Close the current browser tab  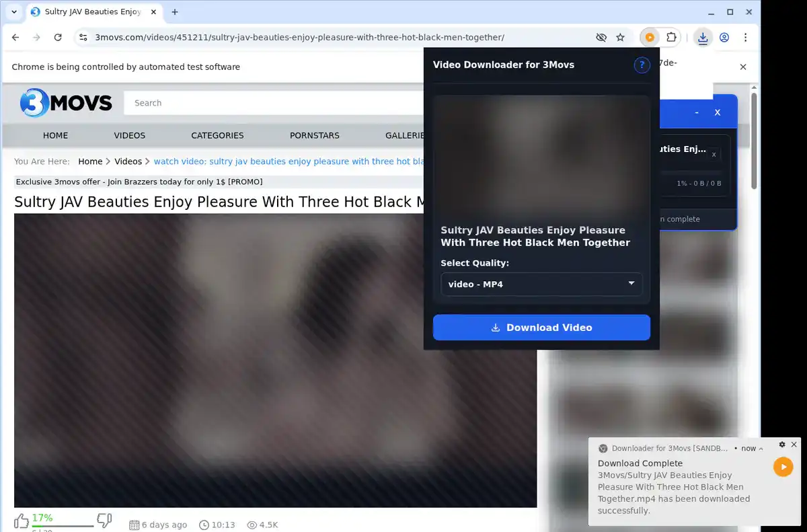(152, 12)
